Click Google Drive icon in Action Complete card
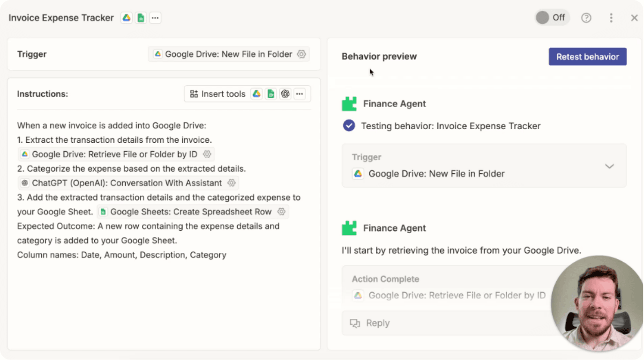The width and height of the screenshot is (644, 360). (x=358, y=295)
